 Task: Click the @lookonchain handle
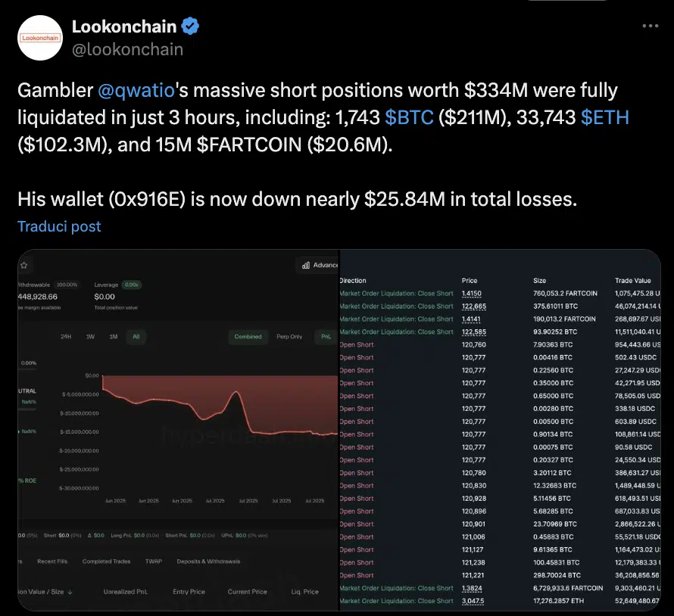127,49
